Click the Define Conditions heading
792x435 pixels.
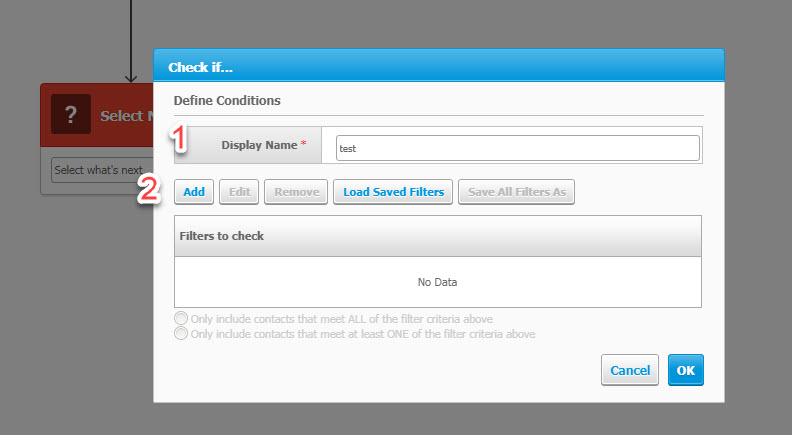227,101
